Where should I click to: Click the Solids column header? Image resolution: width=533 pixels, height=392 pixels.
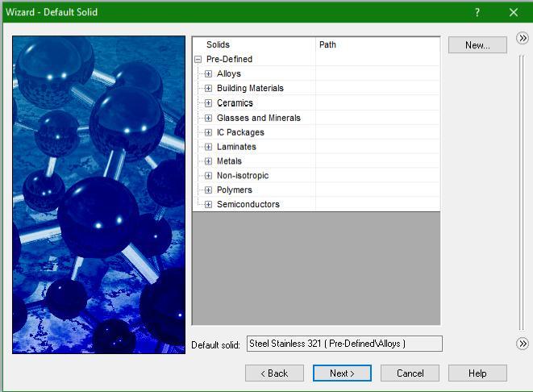[x=254, y=44]
